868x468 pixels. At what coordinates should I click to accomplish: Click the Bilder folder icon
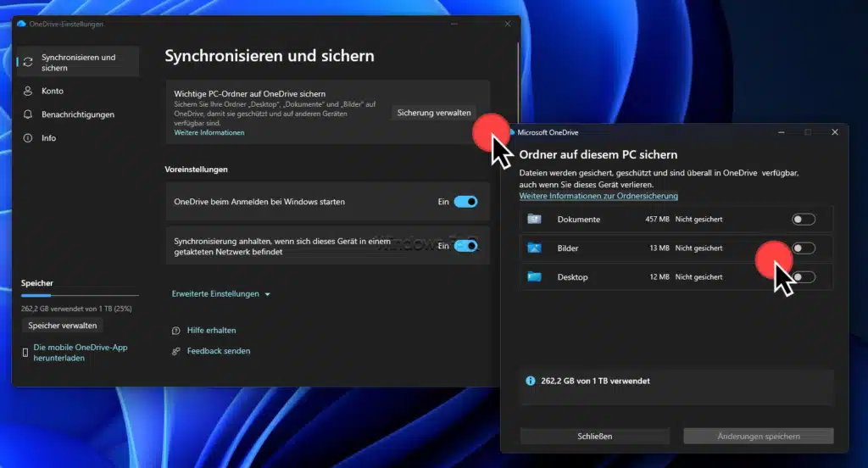(x=534, y=248)
